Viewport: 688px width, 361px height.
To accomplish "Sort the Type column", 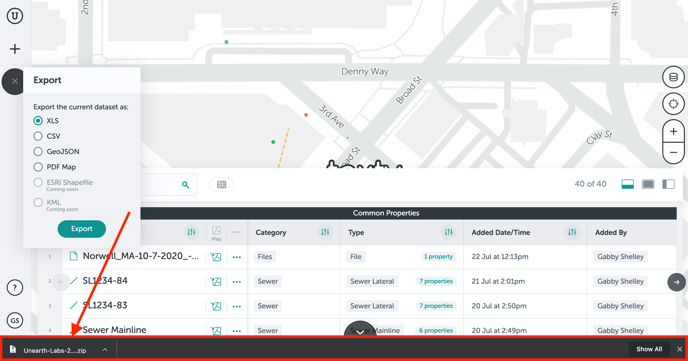I will click(448, 232).
